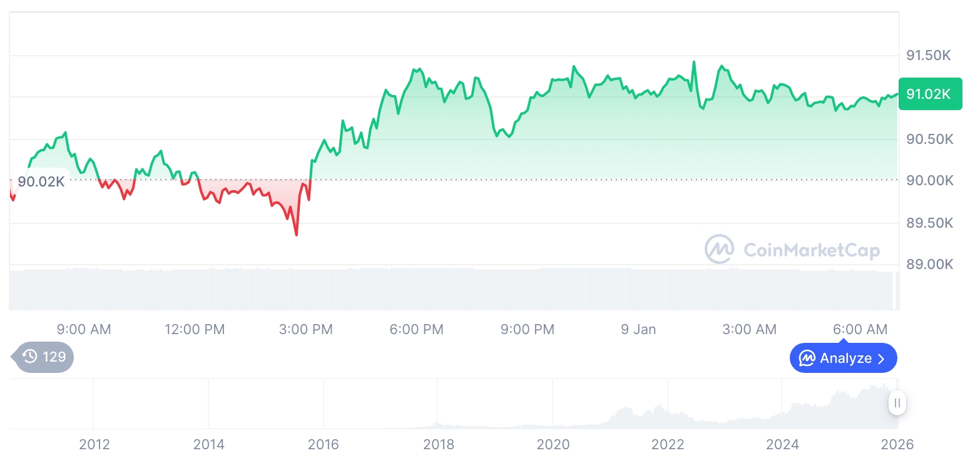
Task: Click the 90.02K opening price label
Action: click(x=41, y=182)
